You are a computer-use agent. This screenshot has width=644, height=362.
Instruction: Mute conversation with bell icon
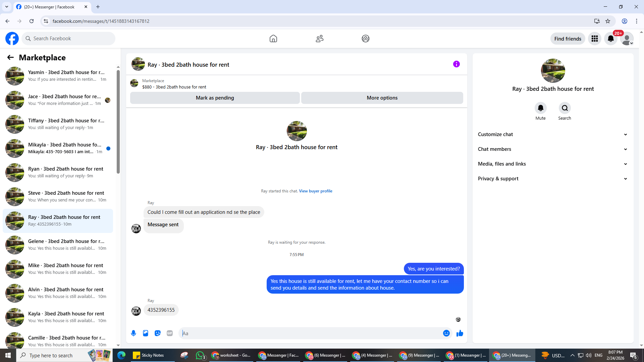540,108
